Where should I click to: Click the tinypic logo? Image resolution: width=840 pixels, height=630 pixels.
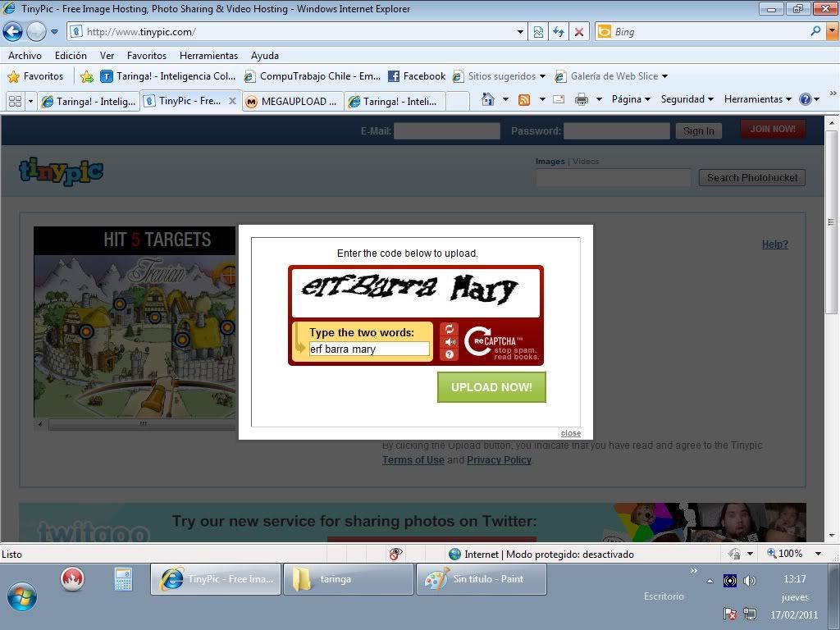tap(61, 171)
